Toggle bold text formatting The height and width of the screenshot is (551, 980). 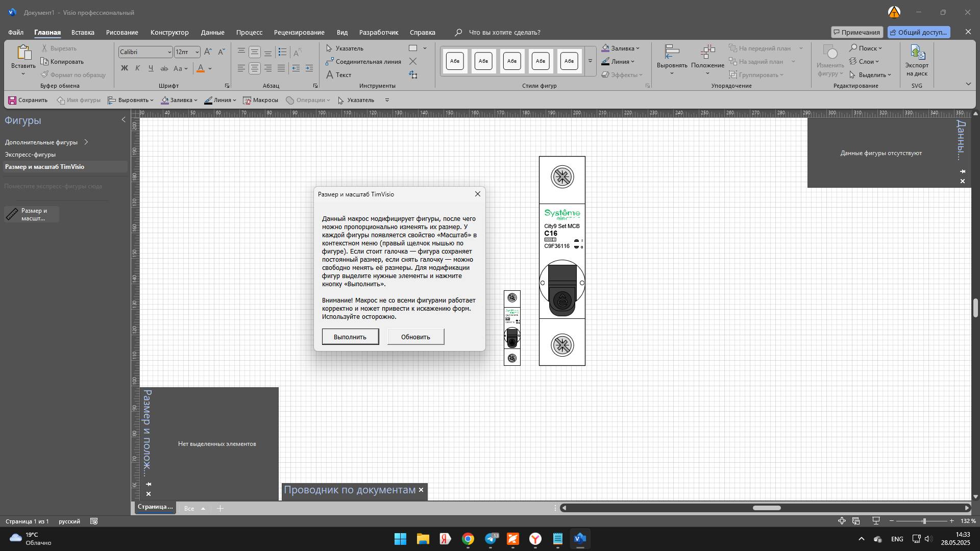coord(124,68)
